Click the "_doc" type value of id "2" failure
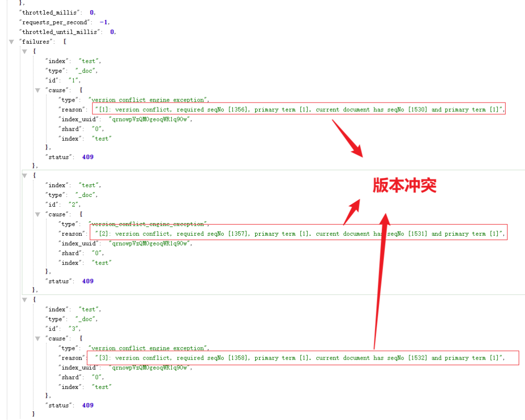 [86, 195]
